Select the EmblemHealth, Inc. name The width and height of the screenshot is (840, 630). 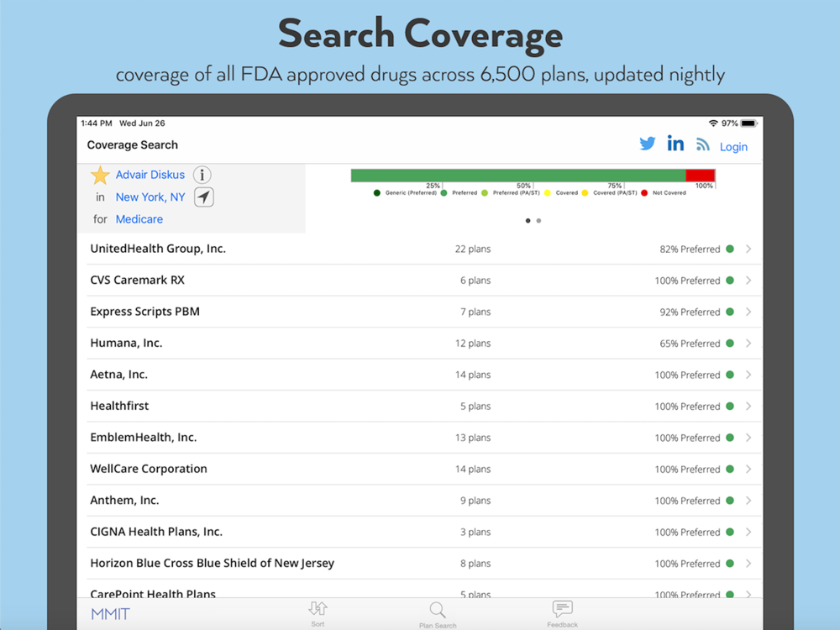click(144, 438)
